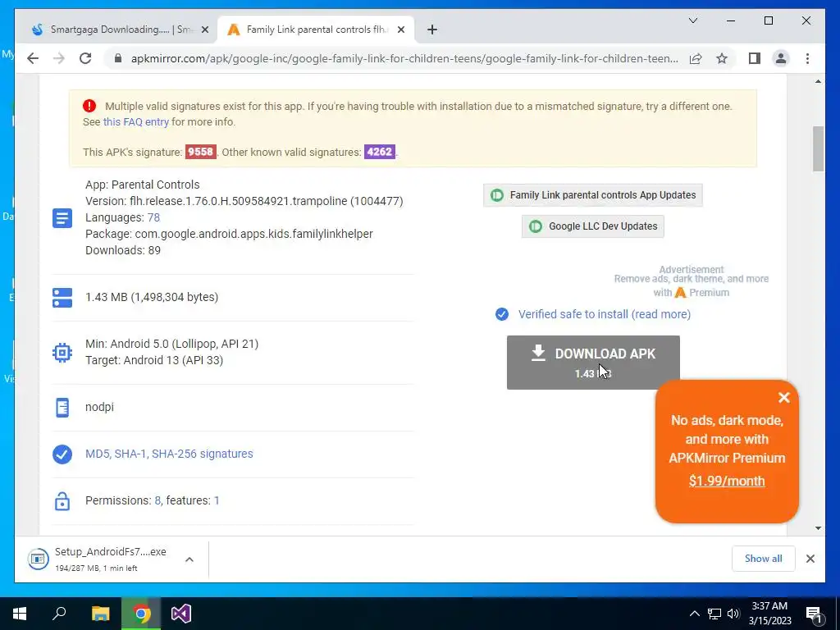Select the Family Link parental controls tab

[314, 30]
